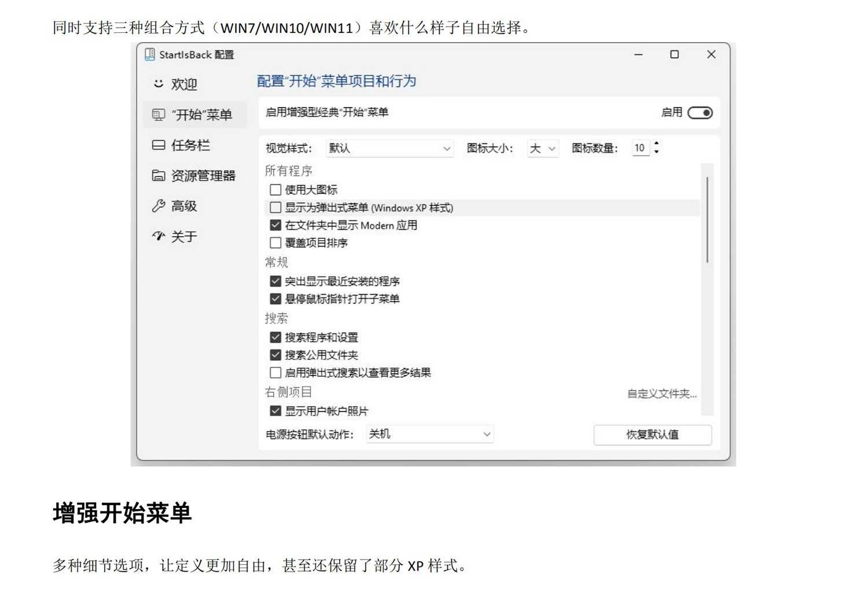Click the taskbar icon beside 任务栏

pyautogui.click(x=159, y=145)
